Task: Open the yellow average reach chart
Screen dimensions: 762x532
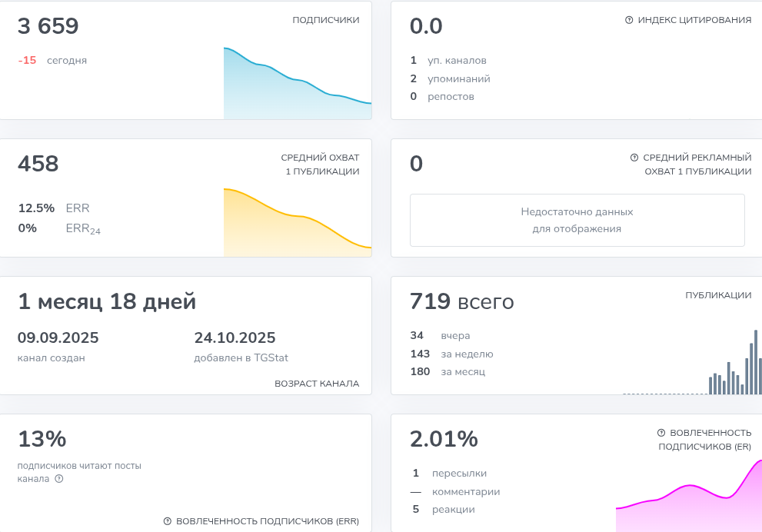Action: click(297, 223)
